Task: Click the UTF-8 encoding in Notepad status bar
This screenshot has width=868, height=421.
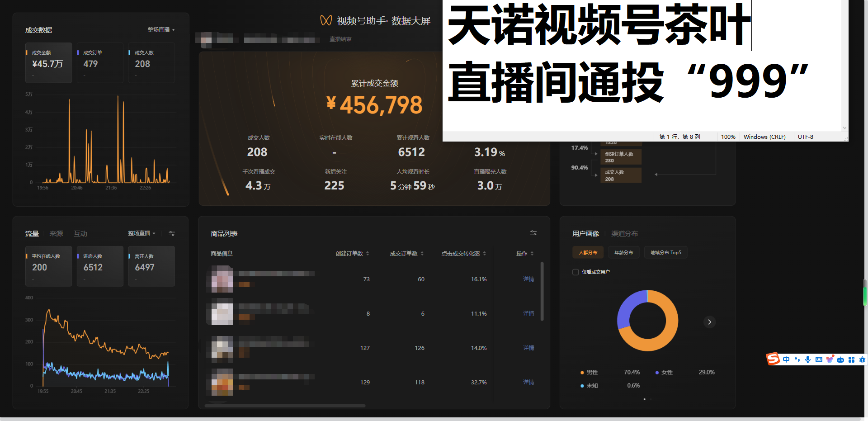Action: point(806,137)
